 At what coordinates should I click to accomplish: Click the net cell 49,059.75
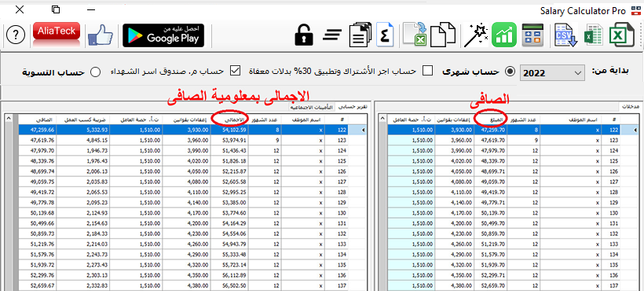pos(37,181)
